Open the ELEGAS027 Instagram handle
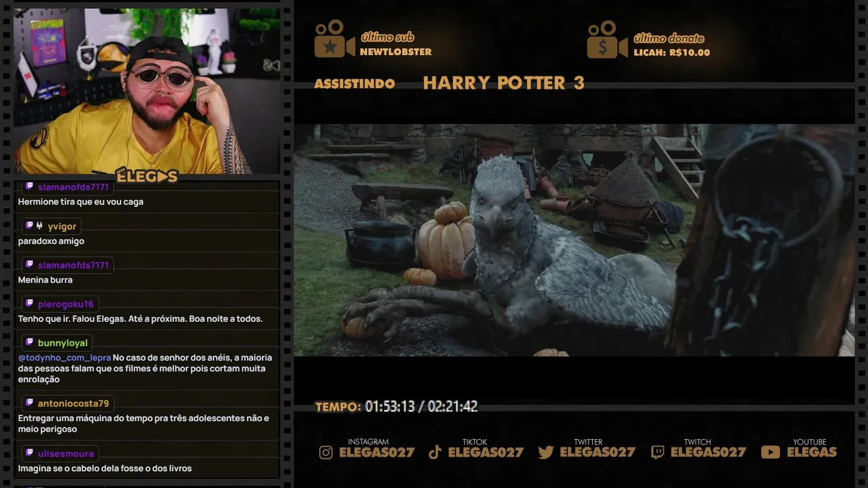Viewport: 868px width, 488px height. pos(376,453)
